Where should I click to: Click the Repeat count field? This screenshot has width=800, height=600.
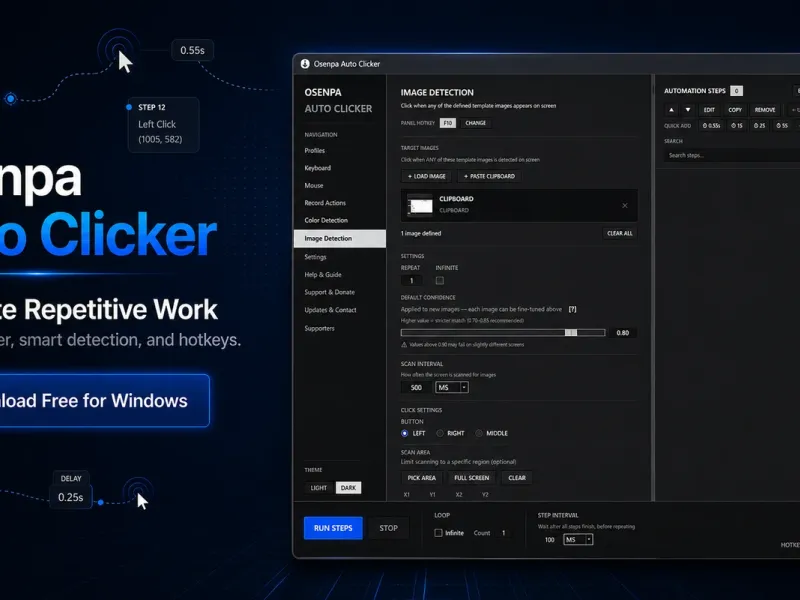(x=411, y=281)
